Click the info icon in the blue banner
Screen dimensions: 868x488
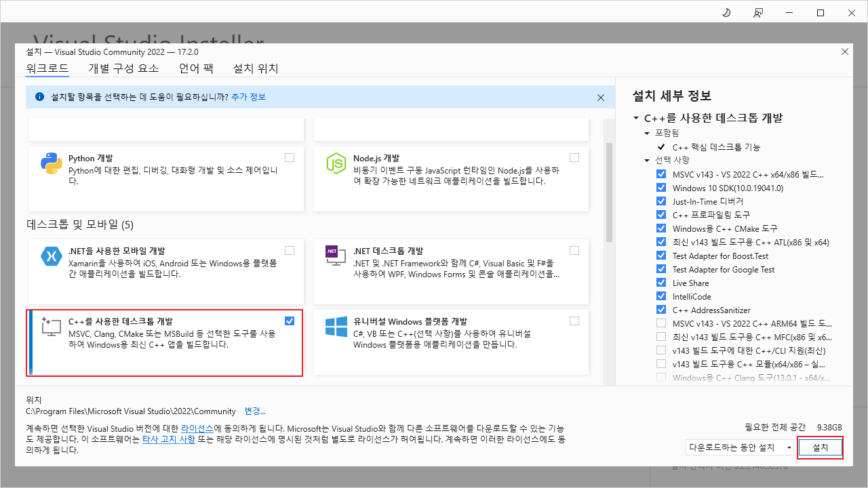[x=39, y=97]
